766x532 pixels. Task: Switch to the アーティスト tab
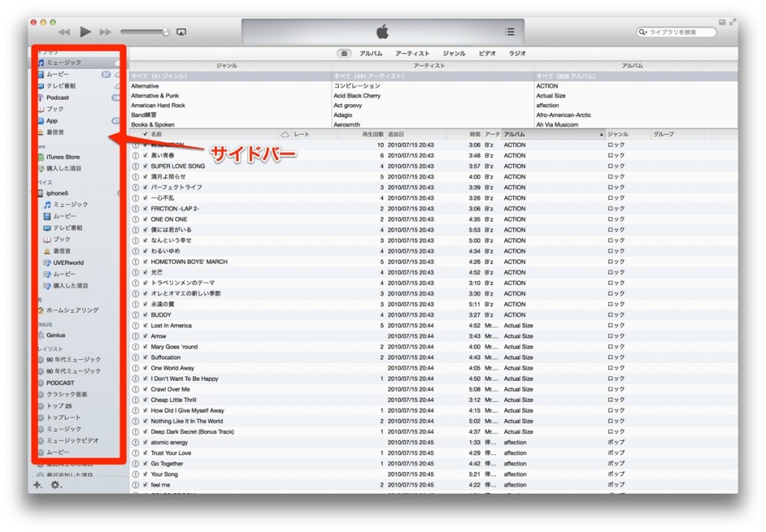[412, 54]
